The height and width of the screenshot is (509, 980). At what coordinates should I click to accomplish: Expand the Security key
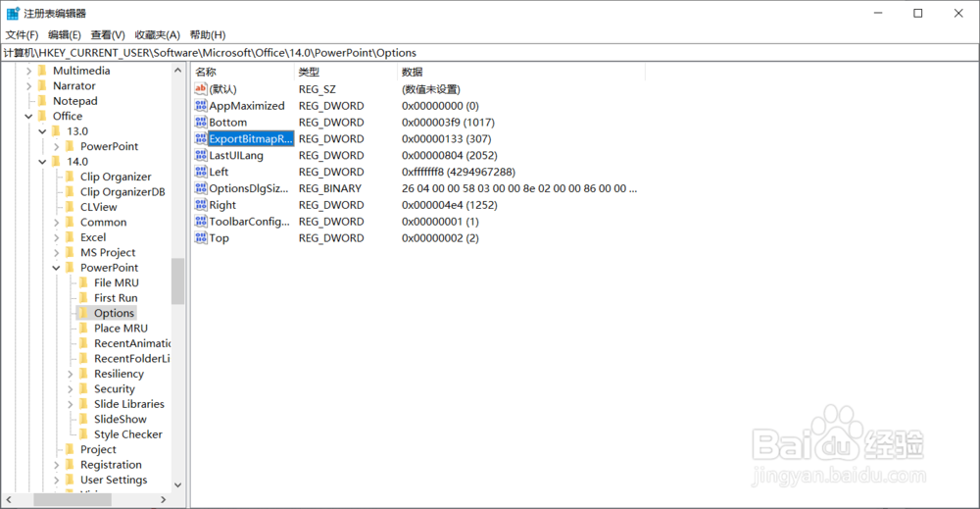click(x=70, y=389)
